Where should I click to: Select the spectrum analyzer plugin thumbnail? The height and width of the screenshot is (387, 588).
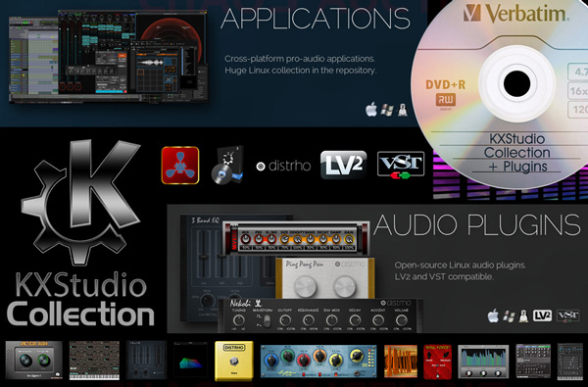tap(483, 362)
